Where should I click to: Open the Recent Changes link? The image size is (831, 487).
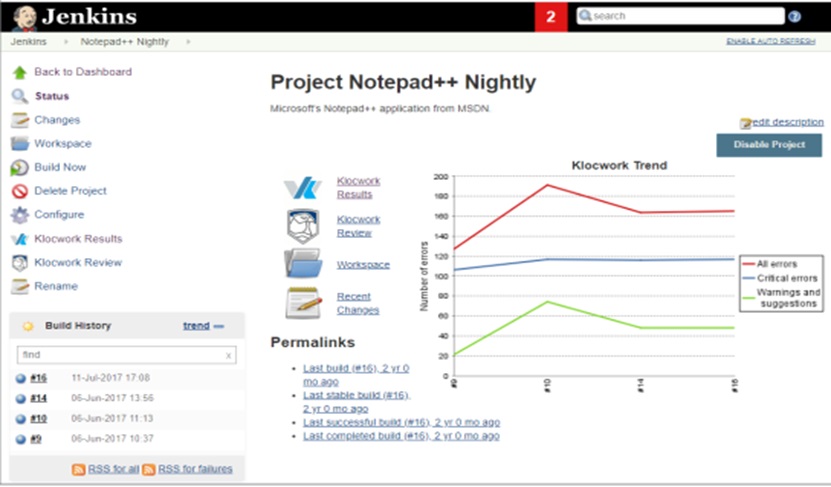pyautogui.click(x=358, y=303)
